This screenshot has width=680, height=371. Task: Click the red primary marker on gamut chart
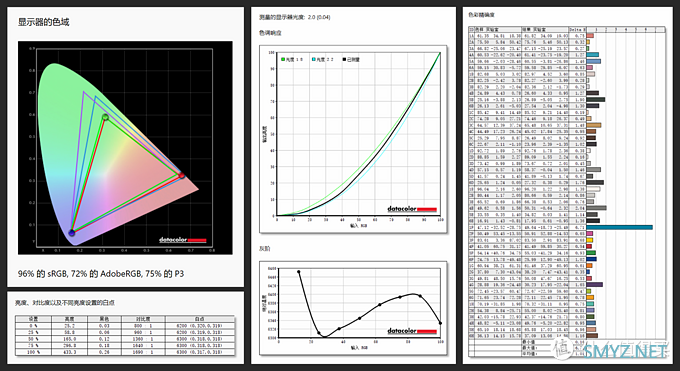point(182,175)
